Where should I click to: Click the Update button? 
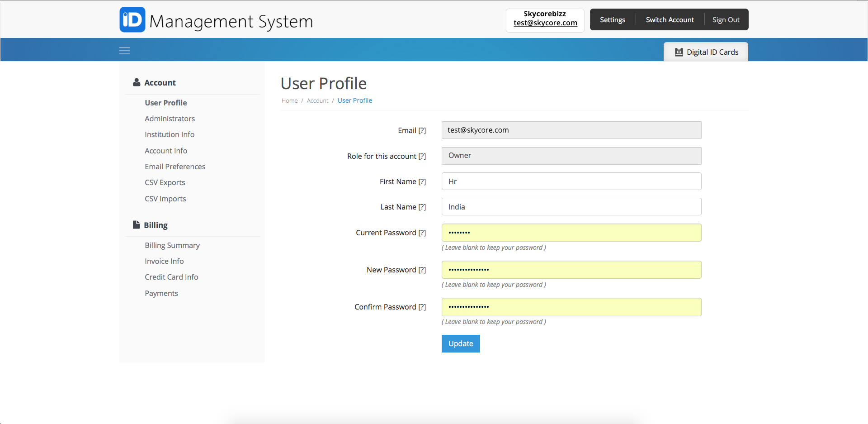coord(461,343)
